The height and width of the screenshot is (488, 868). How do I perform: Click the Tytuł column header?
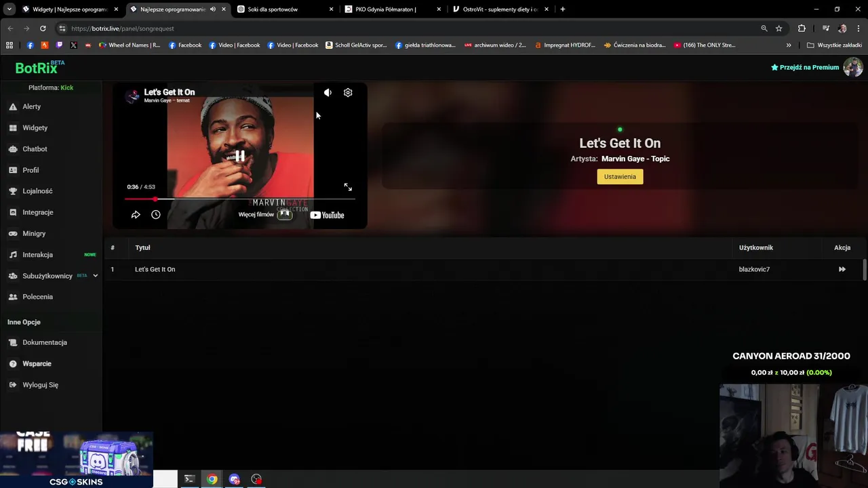pyautogui.click(x=142, y=248)
